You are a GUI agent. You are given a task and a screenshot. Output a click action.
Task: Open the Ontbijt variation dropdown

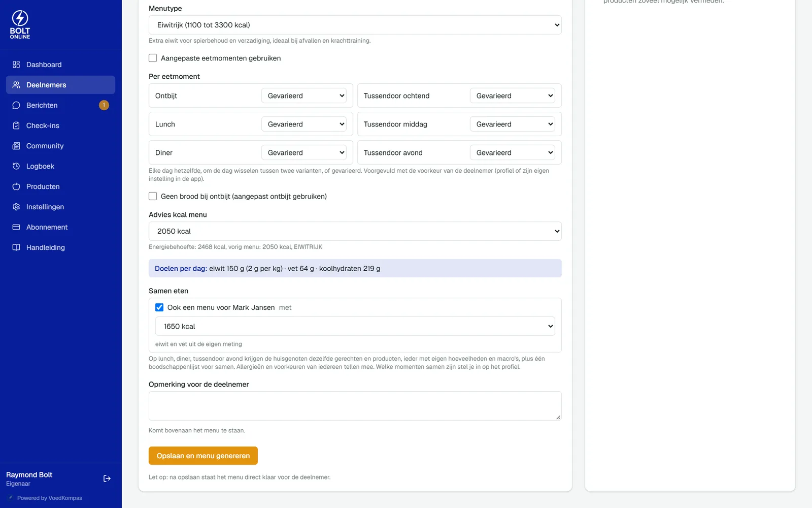303,96
